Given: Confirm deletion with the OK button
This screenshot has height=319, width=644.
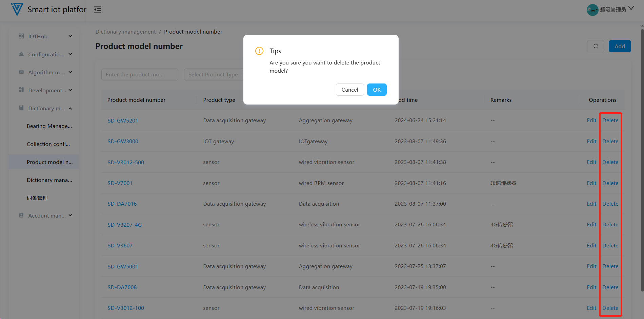Looking at the screenshot, I should 377,90.
